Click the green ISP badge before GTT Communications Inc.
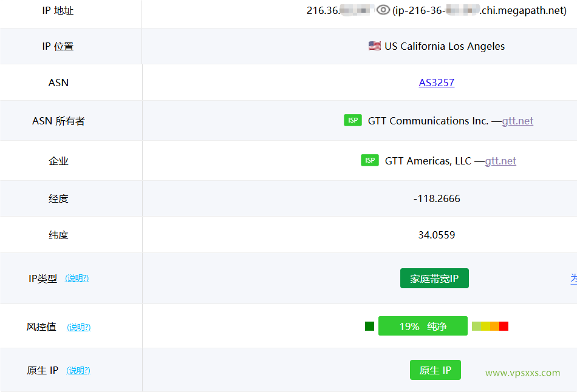Viewport: 577px width, 392px height. tap(352, 120)
